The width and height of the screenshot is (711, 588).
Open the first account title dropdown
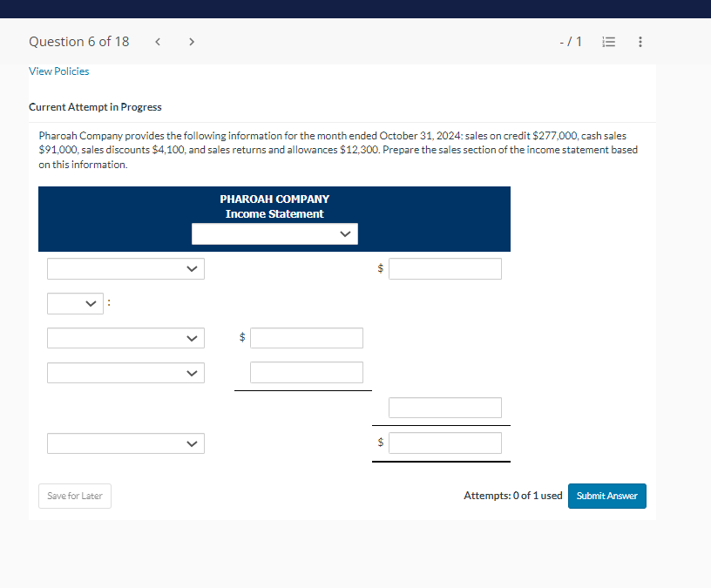point(125,269)
